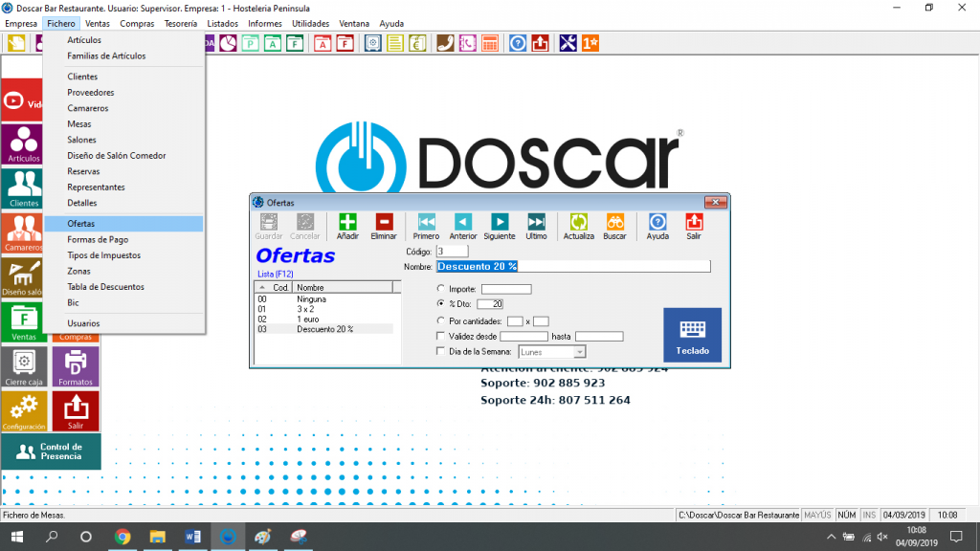Viewport: 980px width, 551px height.
Task: Open Google Chrome from the taskbar
Action: (x=122, y=537)
